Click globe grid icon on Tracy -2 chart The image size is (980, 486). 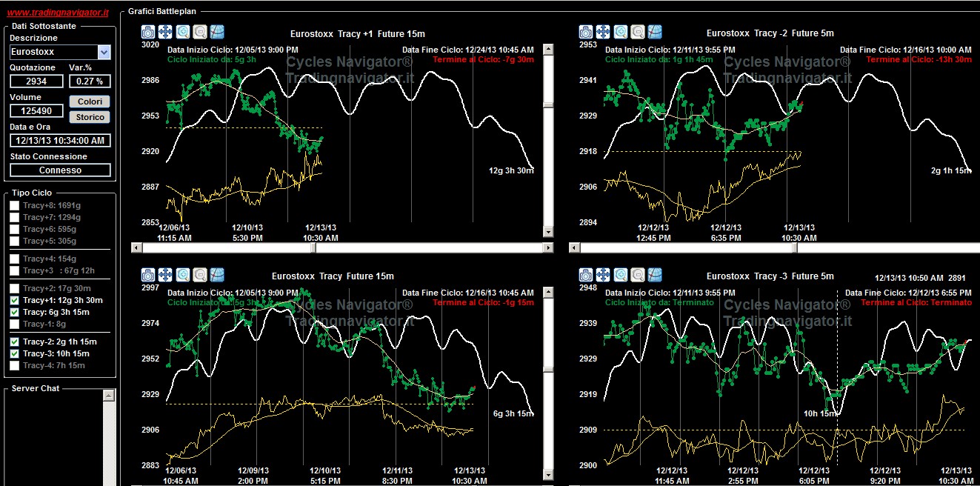(655, 32)
